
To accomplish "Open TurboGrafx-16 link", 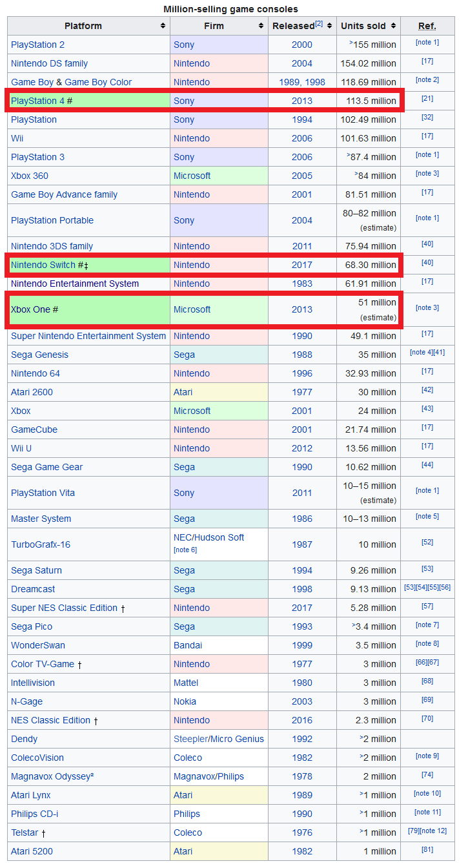I will click(x=41, y=544).
